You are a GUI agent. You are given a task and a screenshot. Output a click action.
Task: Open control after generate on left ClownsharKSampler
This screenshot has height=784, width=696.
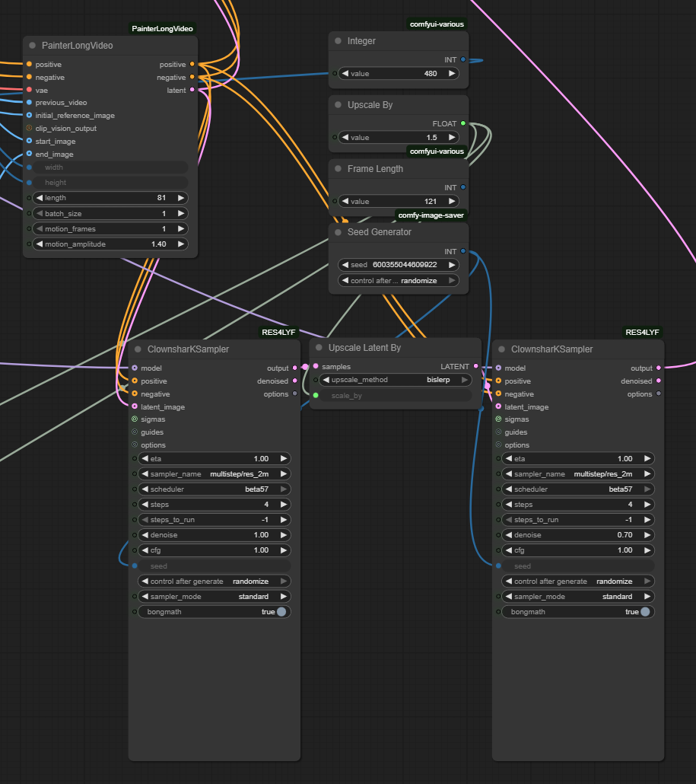click(215, 581)
